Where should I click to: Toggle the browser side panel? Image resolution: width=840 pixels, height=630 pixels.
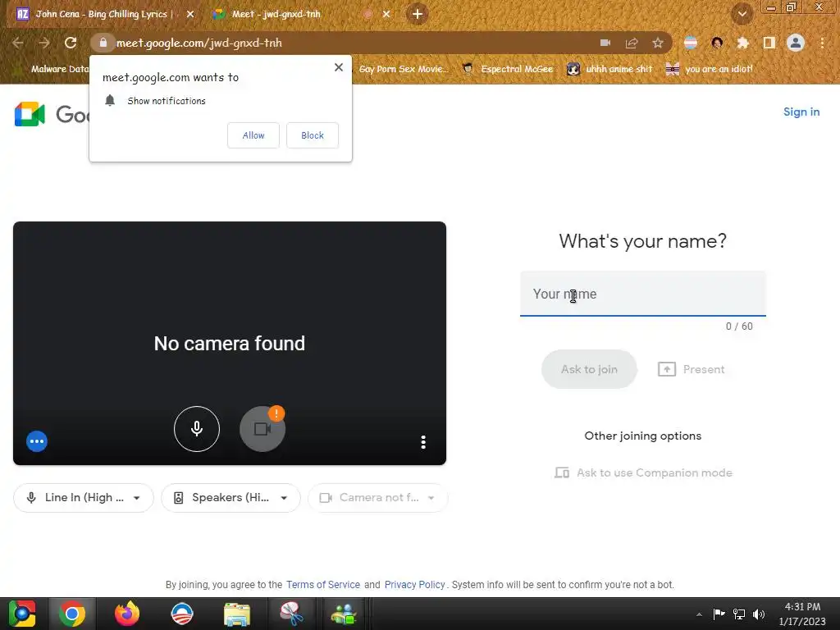[769, 43]
